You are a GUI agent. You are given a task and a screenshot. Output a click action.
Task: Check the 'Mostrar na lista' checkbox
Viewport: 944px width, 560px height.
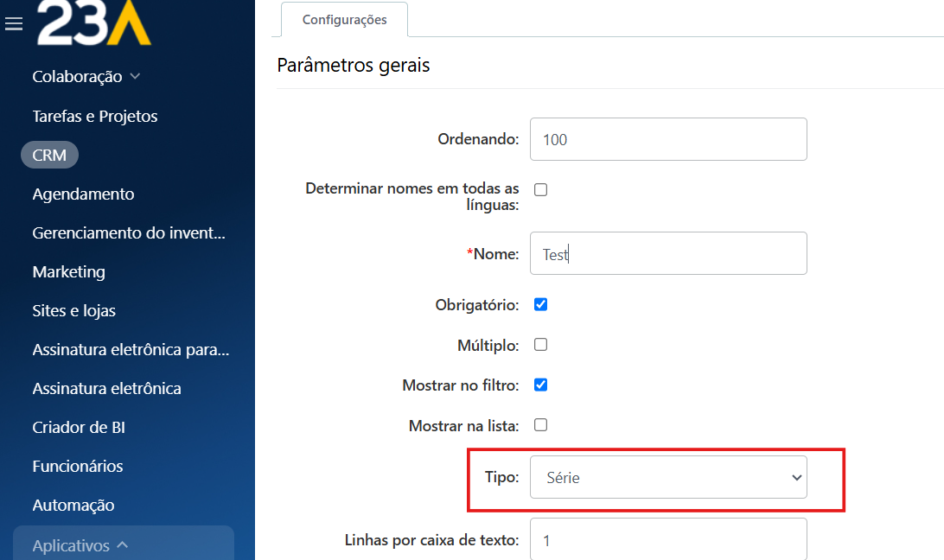pos(540,425)
